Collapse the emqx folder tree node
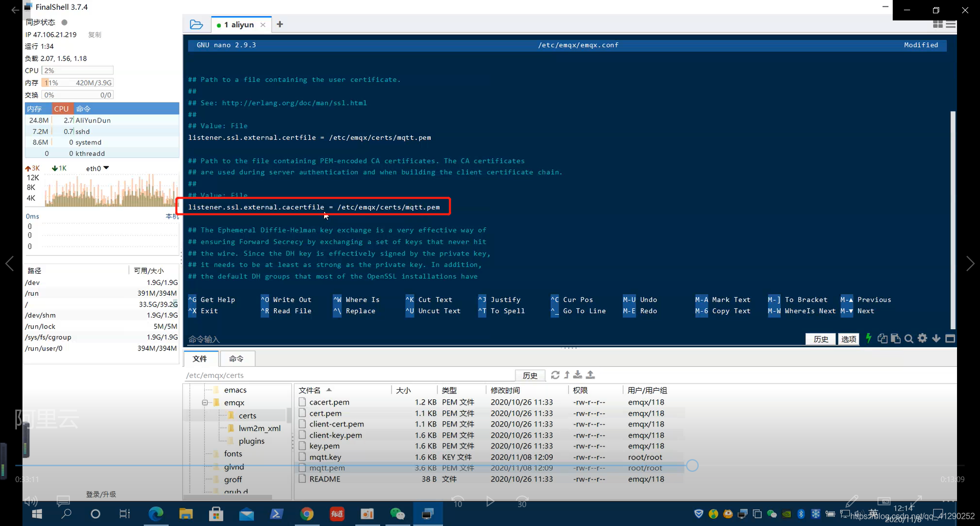This screenshot has height=526, width=980. (205, 402)
